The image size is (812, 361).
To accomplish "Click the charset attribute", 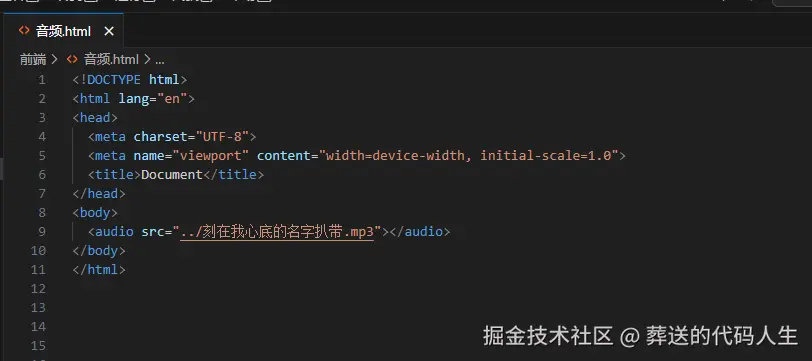I will point(160,137).
